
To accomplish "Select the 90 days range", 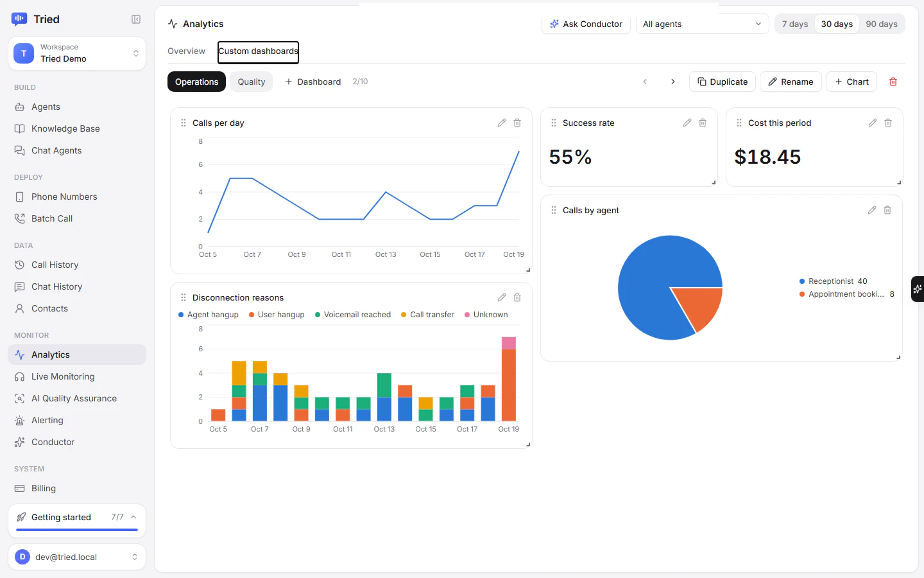I will [x=882, y=24].
